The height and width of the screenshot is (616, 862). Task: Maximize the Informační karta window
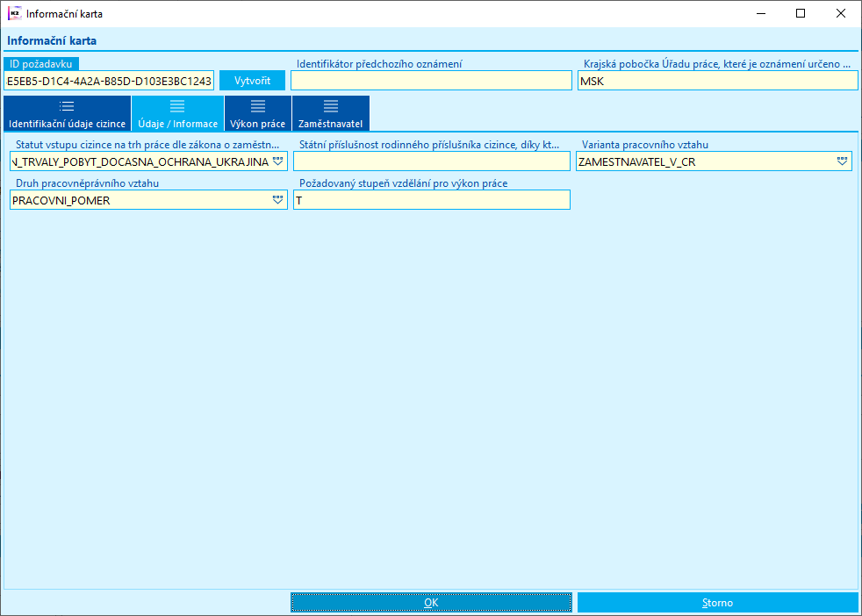801,13
